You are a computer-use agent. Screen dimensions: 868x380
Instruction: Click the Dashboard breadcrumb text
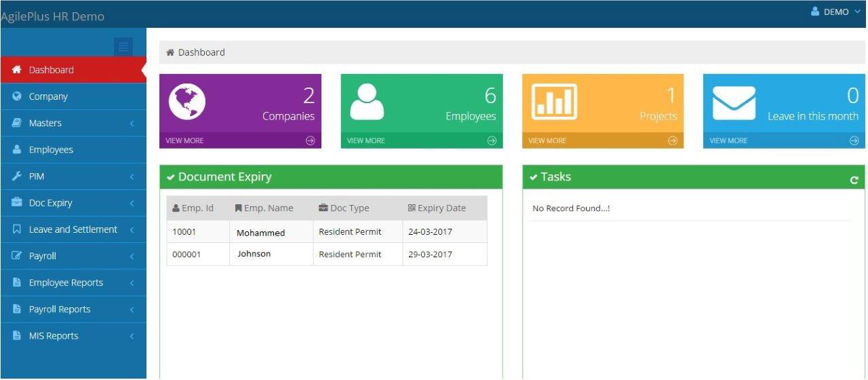(x=201, y=52)
